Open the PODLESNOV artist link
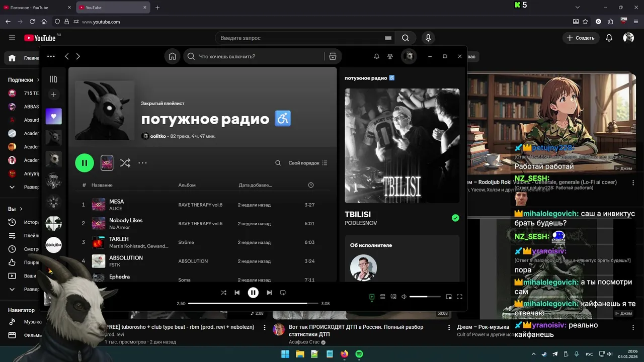Image resolution: width=644 pixels, height=362 pixels. 361,223
